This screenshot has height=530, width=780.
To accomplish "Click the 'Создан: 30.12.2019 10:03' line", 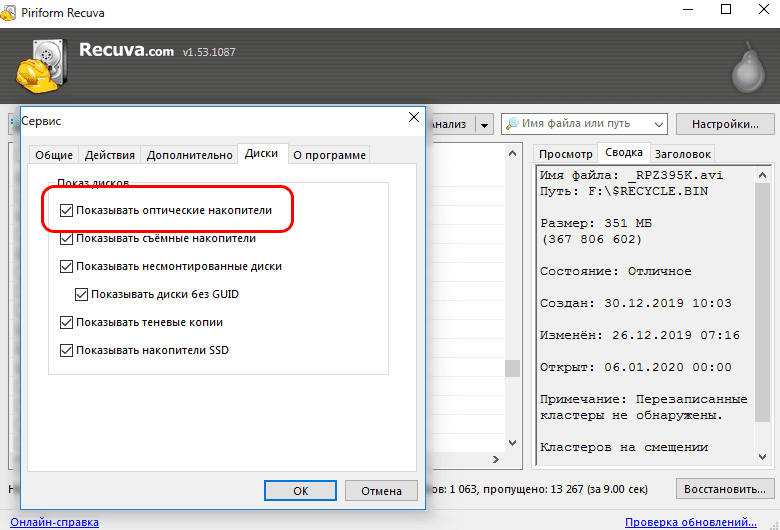I will [x=635, y=303].
